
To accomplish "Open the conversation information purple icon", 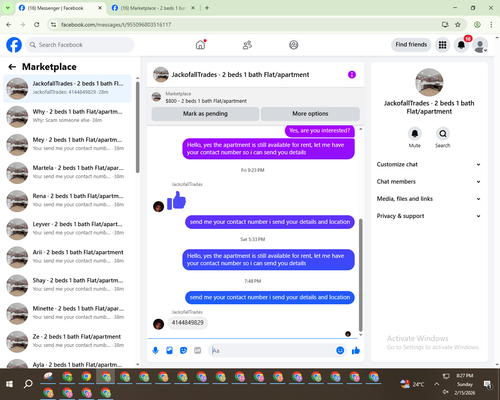I will (x=352, y=75).
